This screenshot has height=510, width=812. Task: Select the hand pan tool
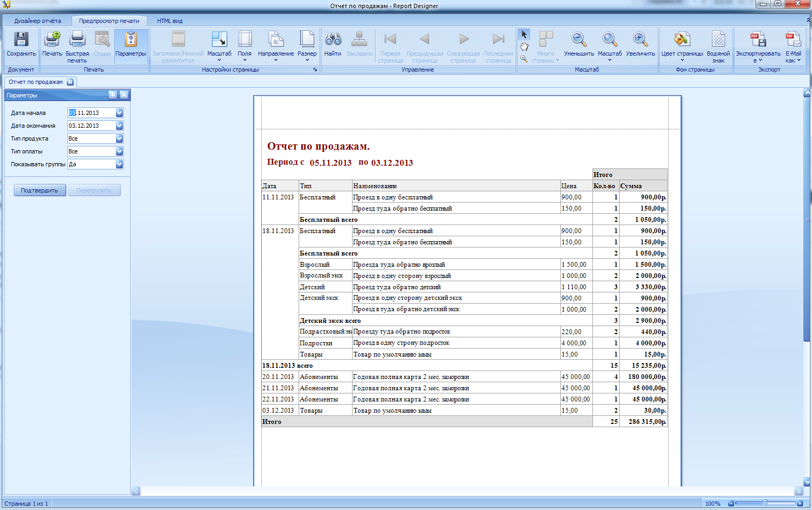pos(524,47)
